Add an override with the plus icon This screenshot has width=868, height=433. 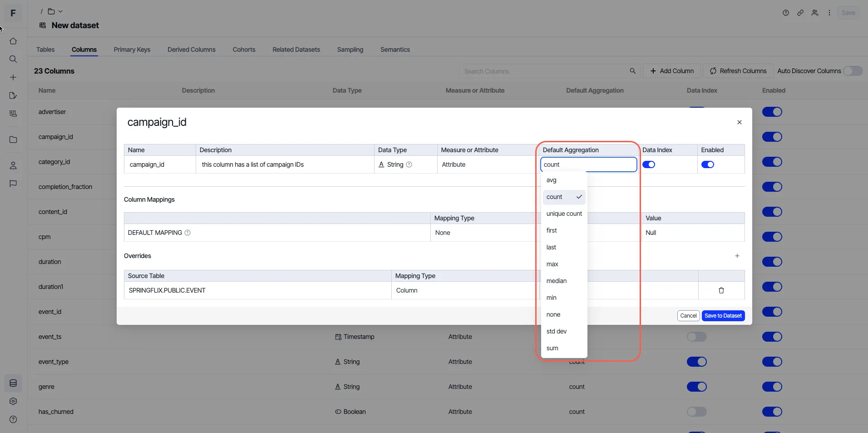click(737, 256)
